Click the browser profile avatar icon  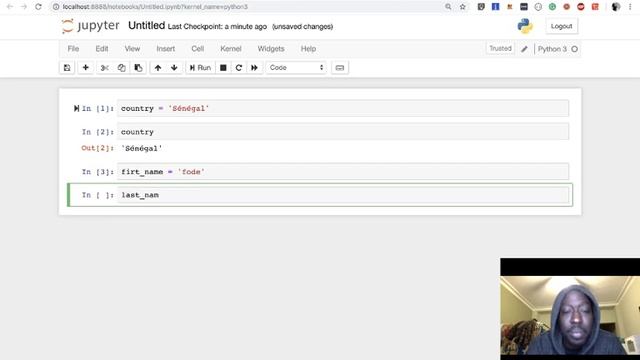(616, 7)
